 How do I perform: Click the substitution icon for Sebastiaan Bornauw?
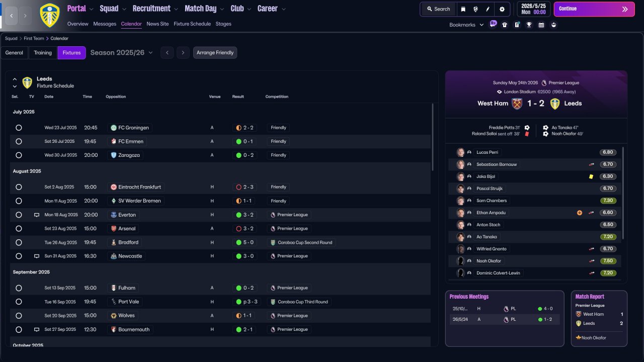click(592, 164)
